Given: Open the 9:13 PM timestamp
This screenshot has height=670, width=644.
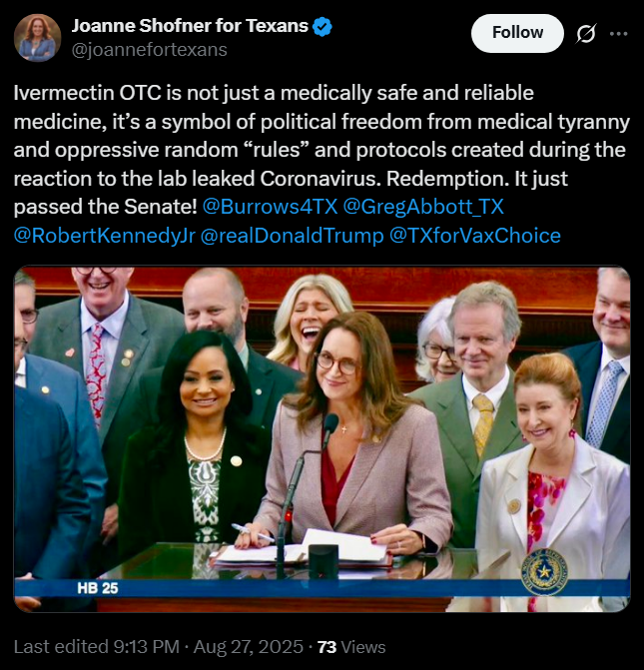Looking at the screenshot, I should pos(147,646).
